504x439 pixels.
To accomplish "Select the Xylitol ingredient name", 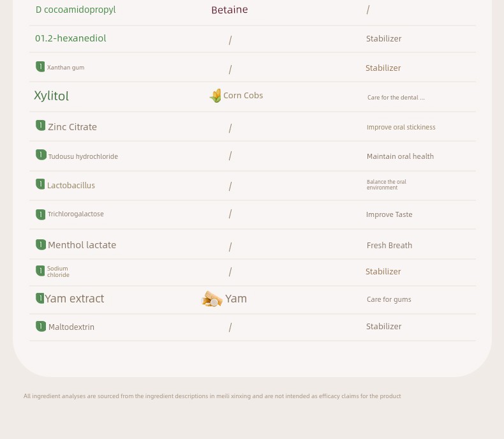I will [x=52, y=96].
